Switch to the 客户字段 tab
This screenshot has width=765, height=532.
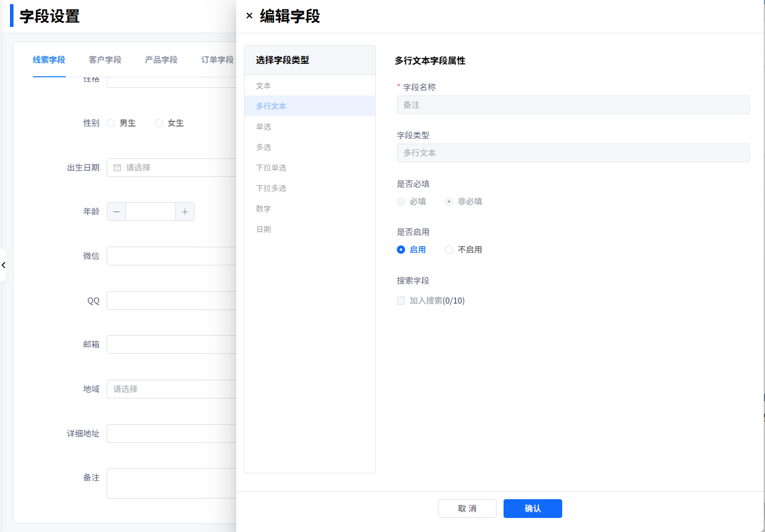click(x=105, y=60)
